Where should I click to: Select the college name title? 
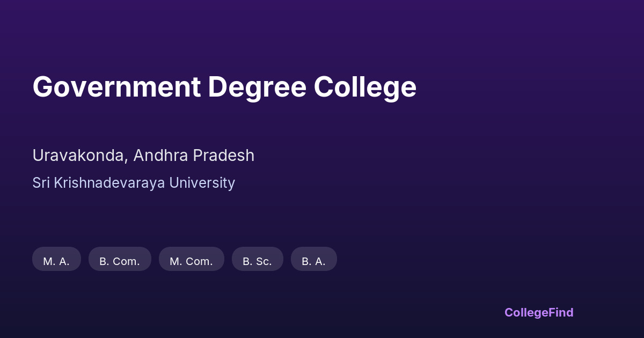[224, 87]
